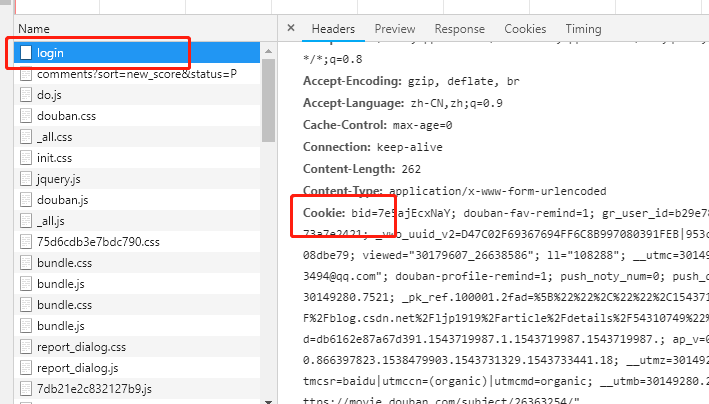Open the Timing tab

583,29
